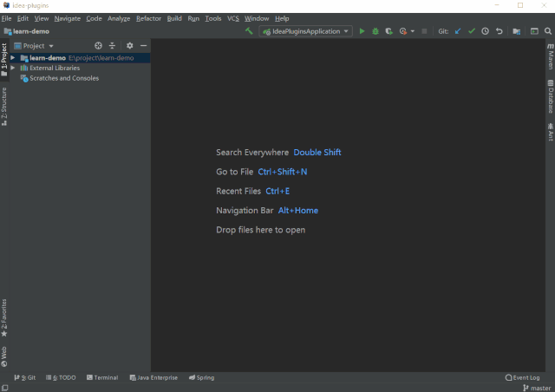The width and height of the screenshot is (555, 392).
Task: Commit changes with the Git checkmark
Action: [x=472, y=31]
